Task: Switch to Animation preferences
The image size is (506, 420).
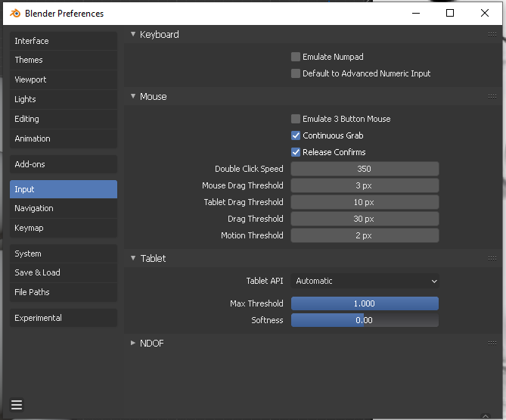Action: (x=64, y=138)
